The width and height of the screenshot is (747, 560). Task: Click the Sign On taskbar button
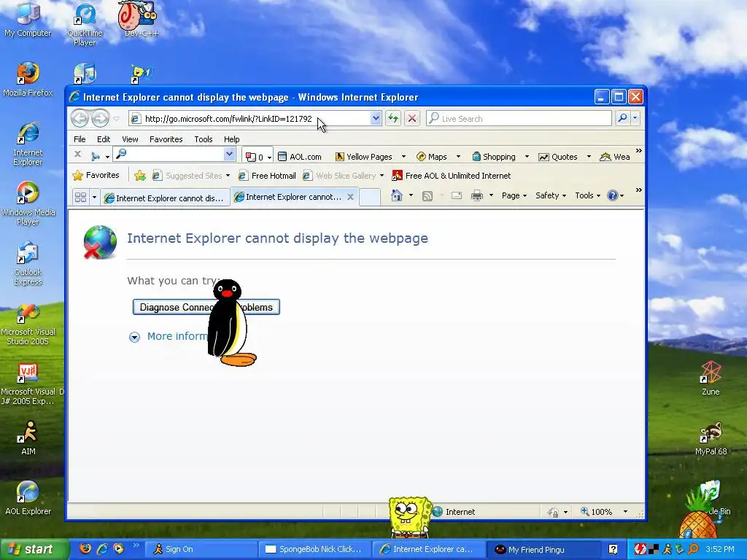[x=200, y=549]
